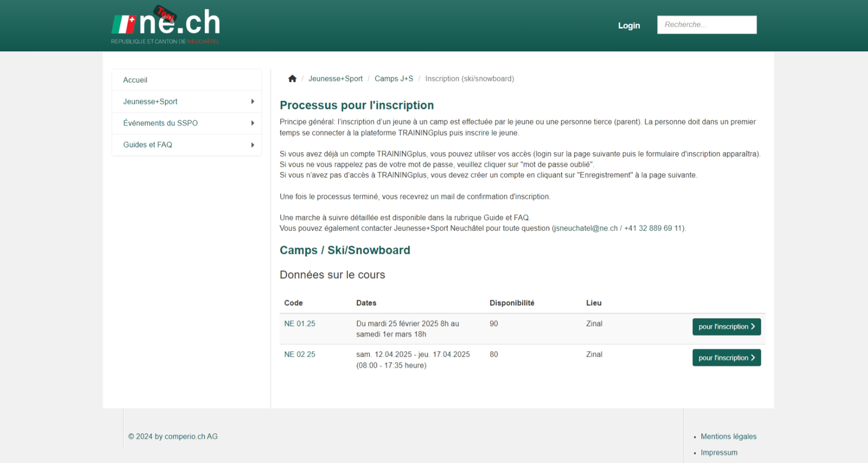Click the Dates column header
Image resolution: width=868 pixels, height=463 pixels.
(x=366, y=303)
